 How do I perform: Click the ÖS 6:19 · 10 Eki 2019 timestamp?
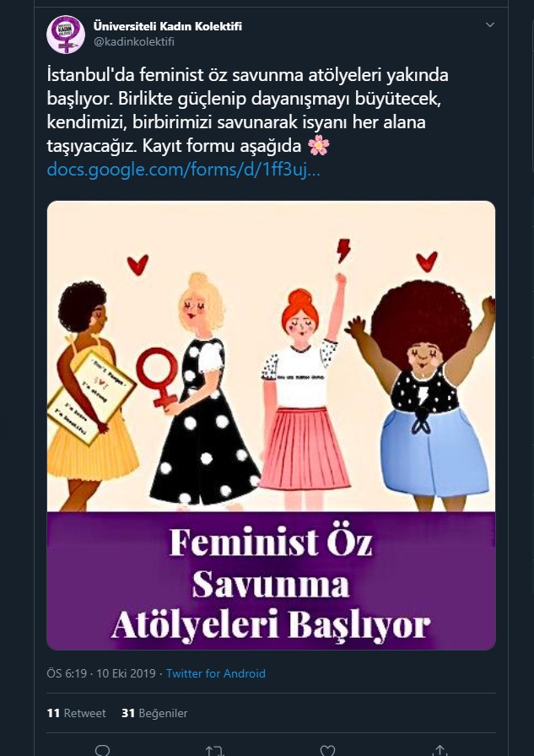tap(101, 673)
